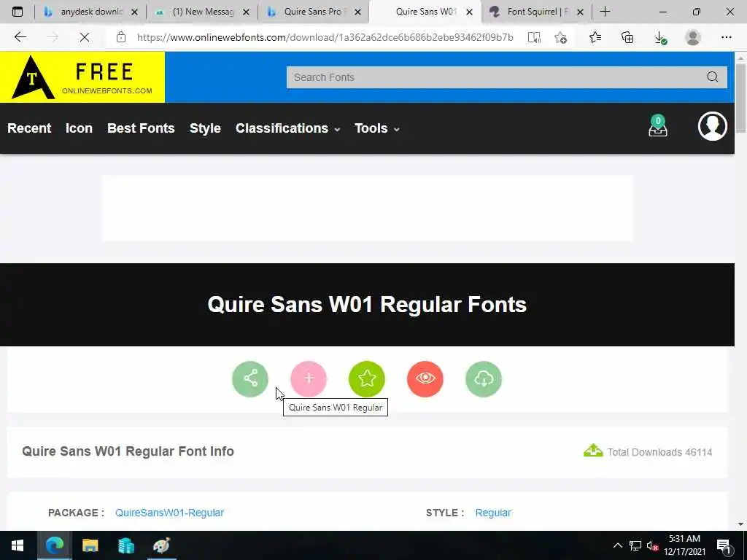Click the network icon in system tray
This screenshot has width=747, height=560.
pos(635,545)
